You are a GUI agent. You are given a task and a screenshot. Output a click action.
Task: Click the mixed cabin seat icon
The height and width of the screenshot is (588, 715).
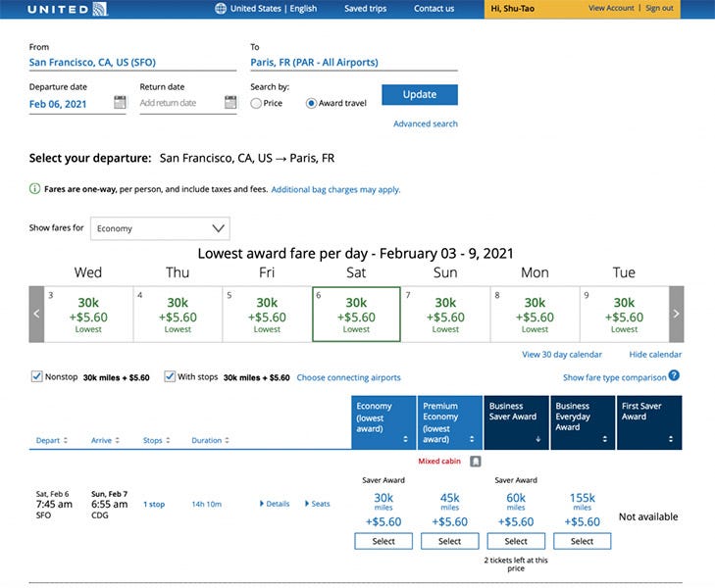point(475,462)
